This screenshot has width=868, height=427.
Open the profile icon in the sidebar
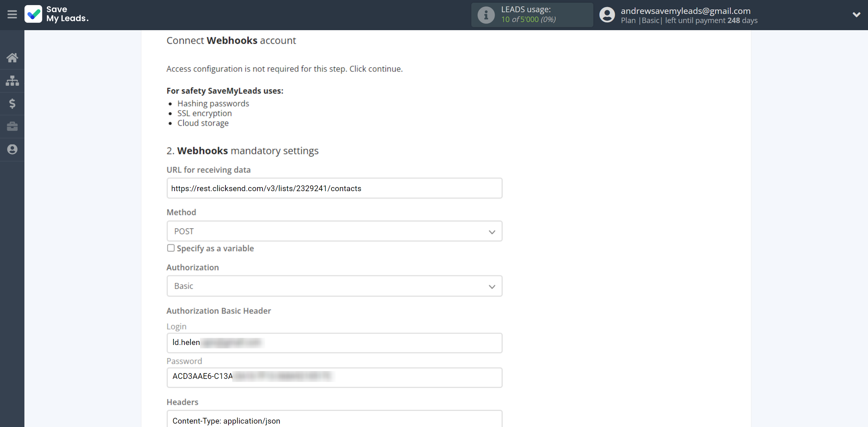click(x=12, y=149)
